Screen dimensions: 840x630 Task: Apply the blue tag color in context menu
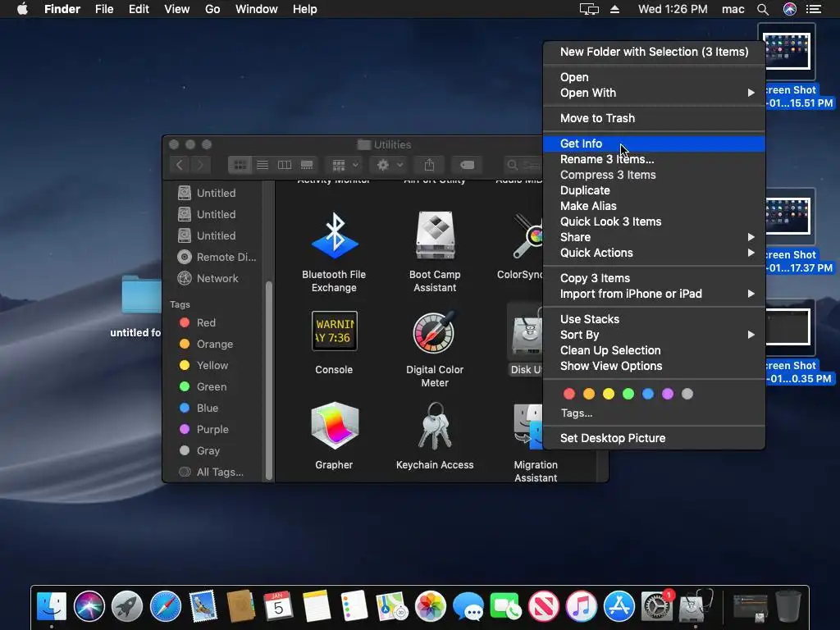coord(648,395)
